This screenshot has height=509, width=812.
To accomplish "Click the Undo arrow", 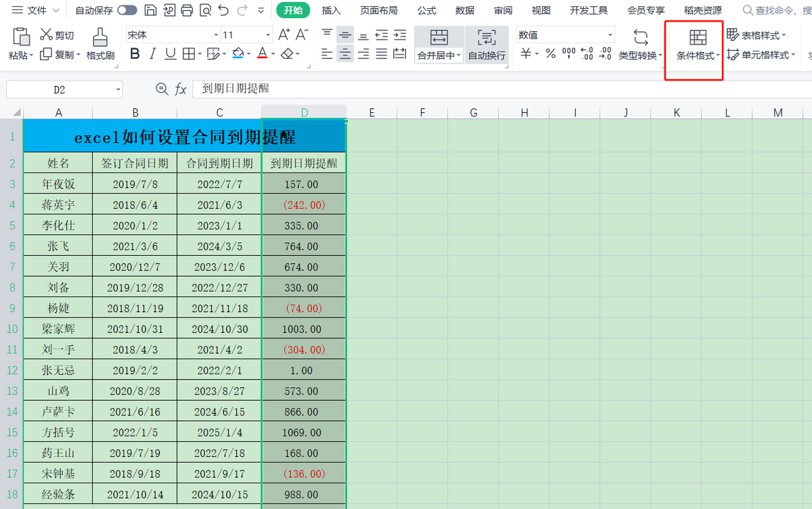I will (x=224, y=10).
